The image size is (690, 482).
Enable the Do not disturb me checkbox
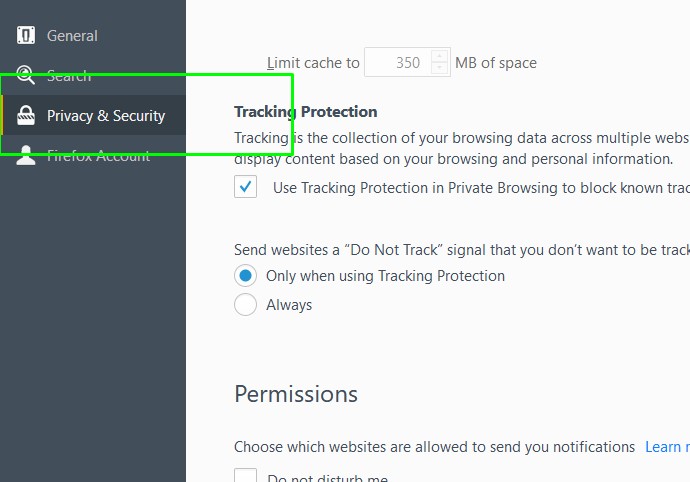click(x=245, y=477)
